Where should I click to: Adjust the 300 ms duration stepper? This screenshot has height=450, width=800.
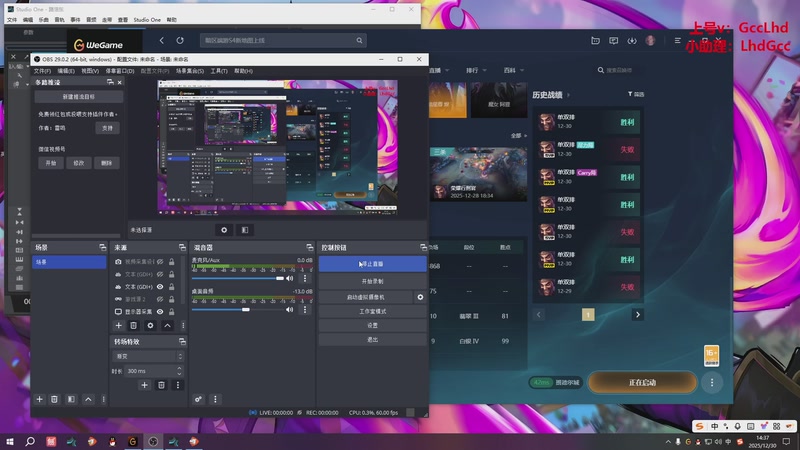(179, 371)
